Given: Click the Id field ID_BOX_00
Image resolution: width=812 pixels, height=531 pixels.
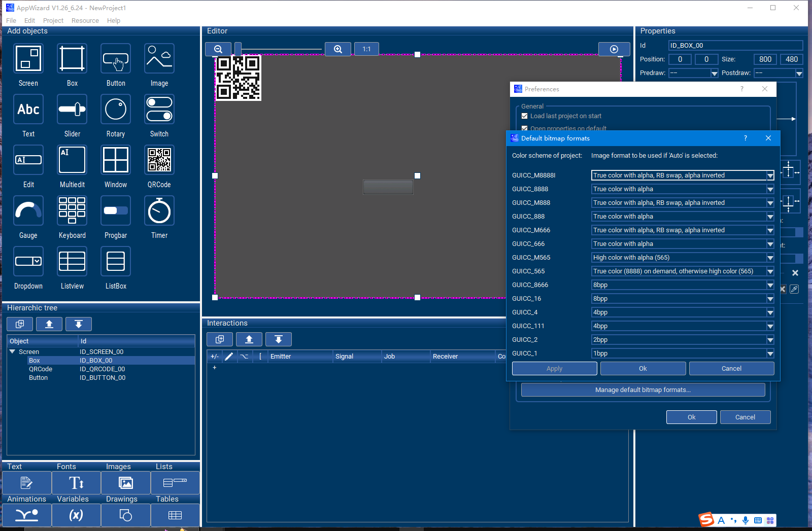Looking at the screenshot, I should click(x=735, y=46).
